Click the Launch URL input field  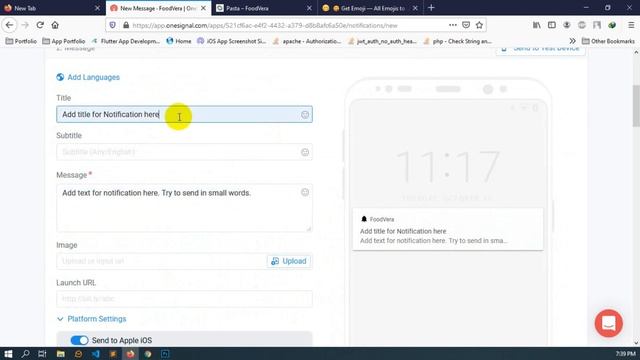184,299
